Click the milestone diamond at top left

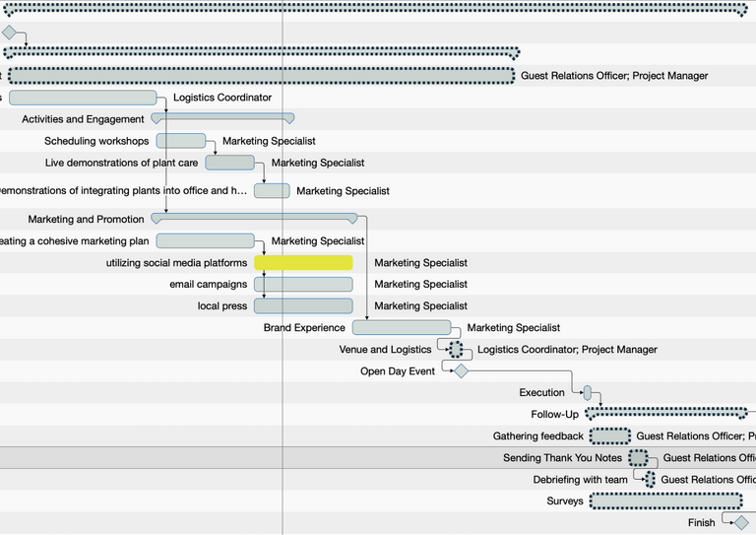[9, 33]
